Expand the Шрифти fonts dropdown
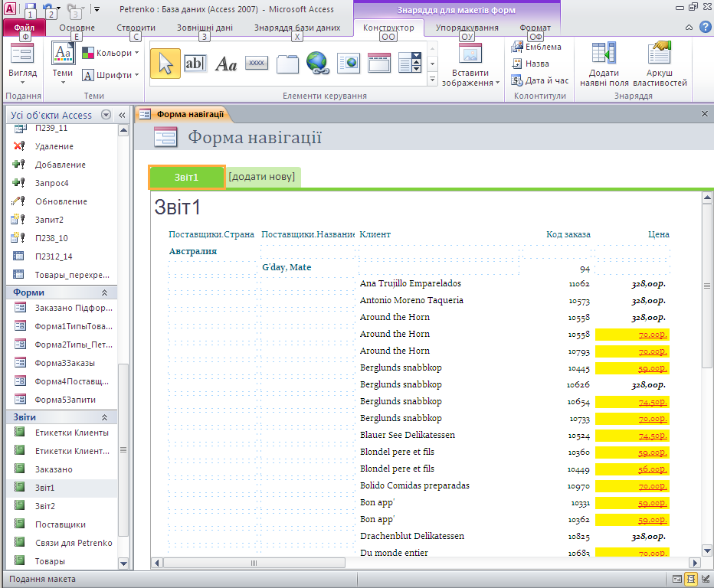This screenshot has width=714, height=588. point(111,75)
